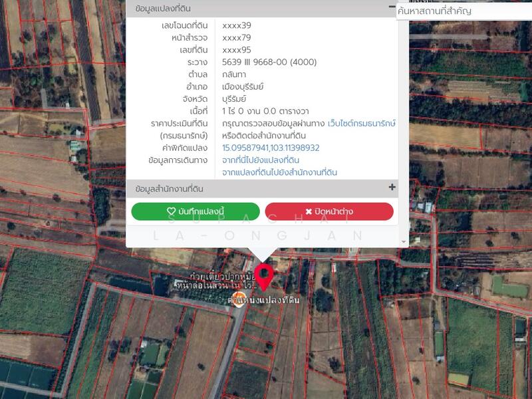This screenshot has height=399, width=532.
Task: Click the ระวาง value 5639 III 9668-00
Action: pos(269,62)
